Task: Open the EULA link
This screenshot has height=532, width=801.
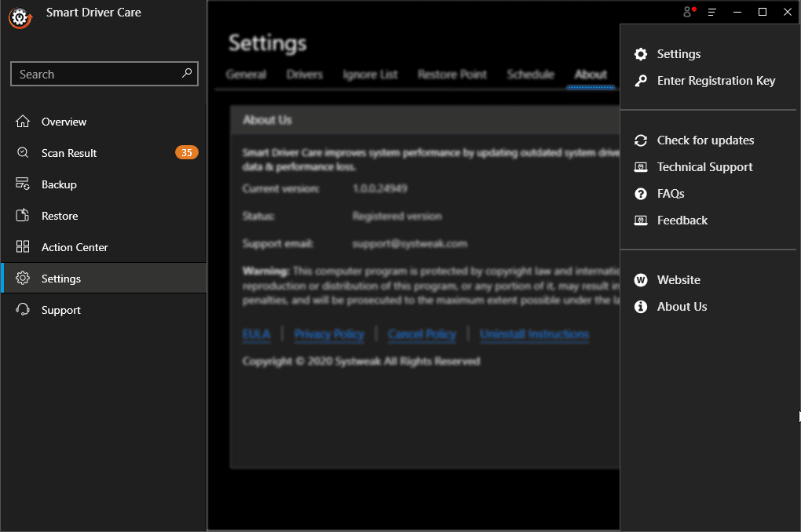Action: click(x=257, y=334)
